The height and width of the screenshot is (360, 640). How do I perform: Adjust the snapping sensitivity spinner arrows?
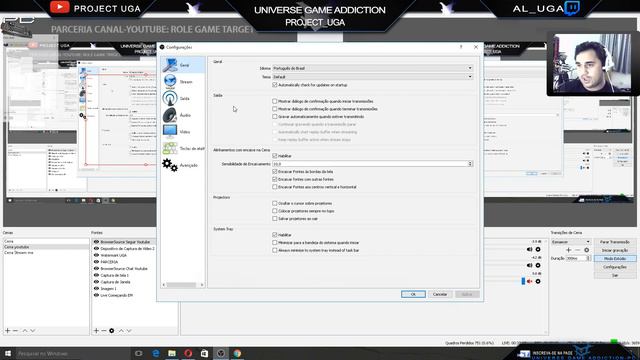click(x=470, y=164)
